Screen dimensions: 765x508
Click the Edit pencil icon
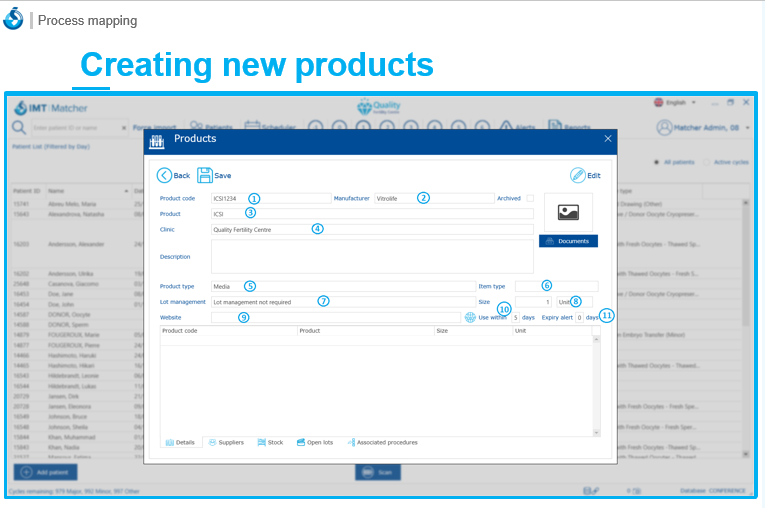coord(577,175)
